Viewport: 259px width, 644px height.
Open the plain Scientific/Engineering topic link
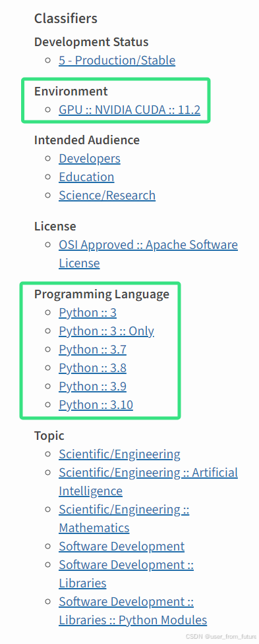(119, 454)
